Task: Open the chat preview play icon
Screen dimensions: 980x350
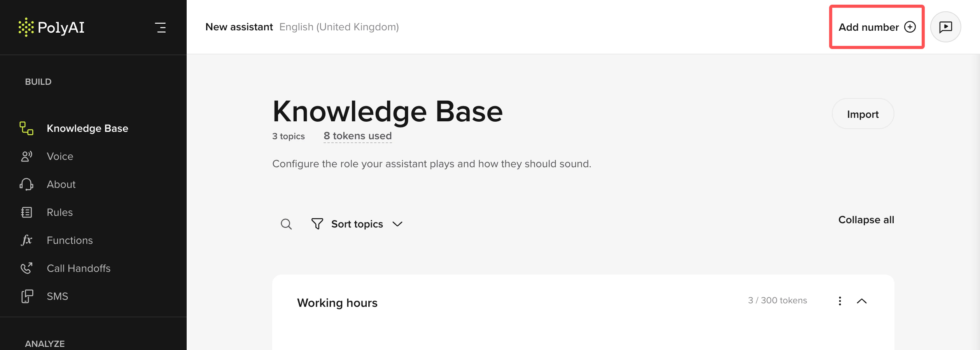Action: point(945,27)
